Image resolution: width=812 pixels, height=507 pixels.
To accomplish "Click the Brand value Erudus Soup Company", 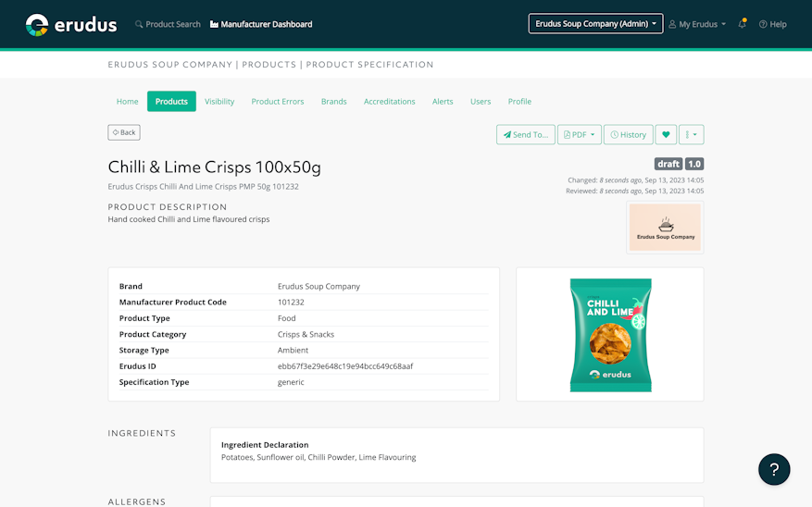I will point(319,286).
